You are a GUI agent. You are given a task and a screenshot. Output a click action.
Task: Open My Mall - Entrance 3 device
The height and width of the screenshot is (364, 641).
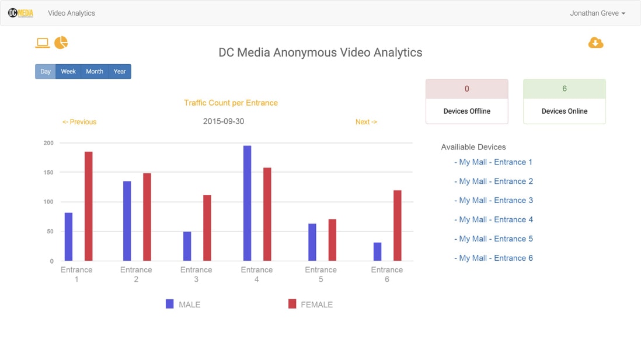[493, 201]
